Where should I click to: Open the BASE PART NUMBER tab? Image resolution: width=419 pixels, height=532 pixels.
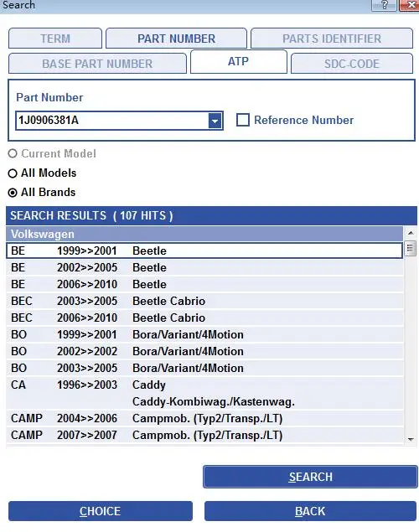coord(97,64)
